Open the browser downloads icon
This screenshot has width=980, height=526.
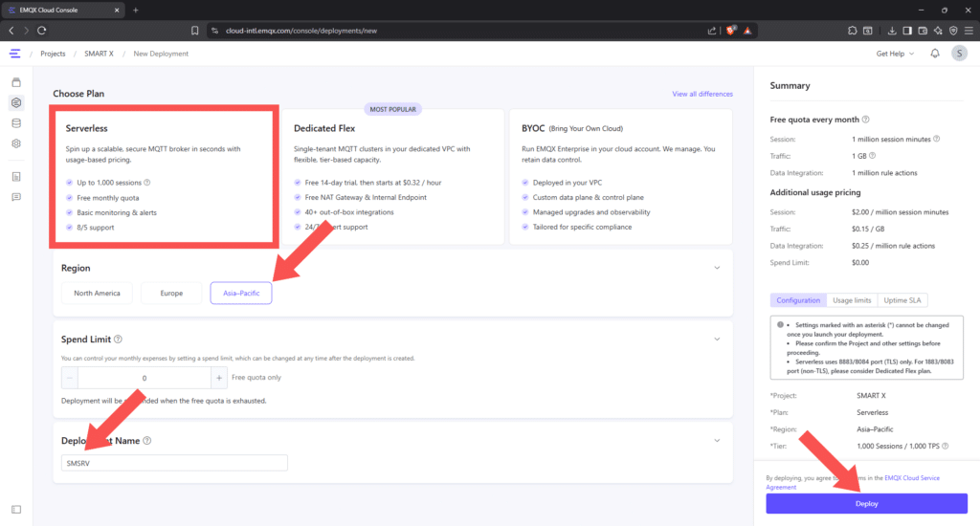(892, 31)
